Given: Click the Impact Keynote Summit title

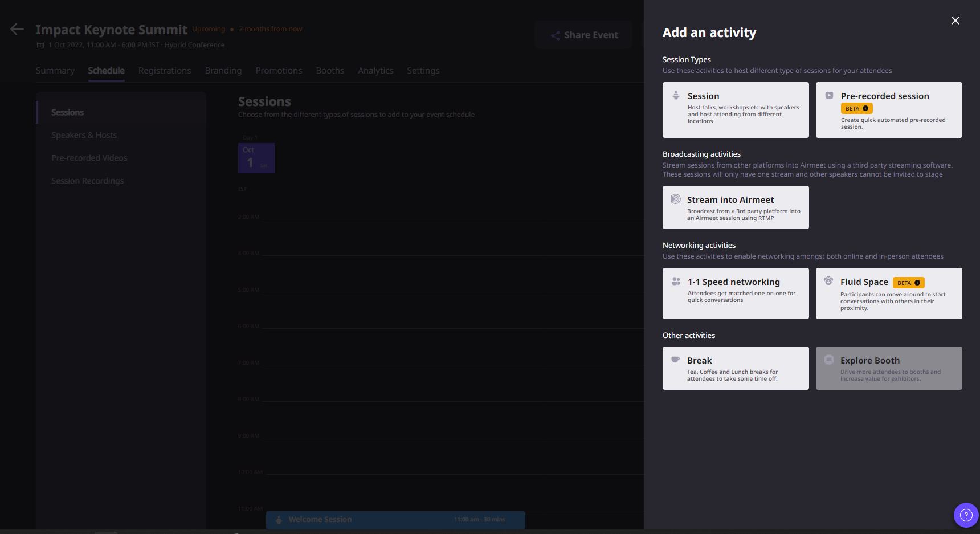Looking at the screenshot, I should click(x=111, y=30).
